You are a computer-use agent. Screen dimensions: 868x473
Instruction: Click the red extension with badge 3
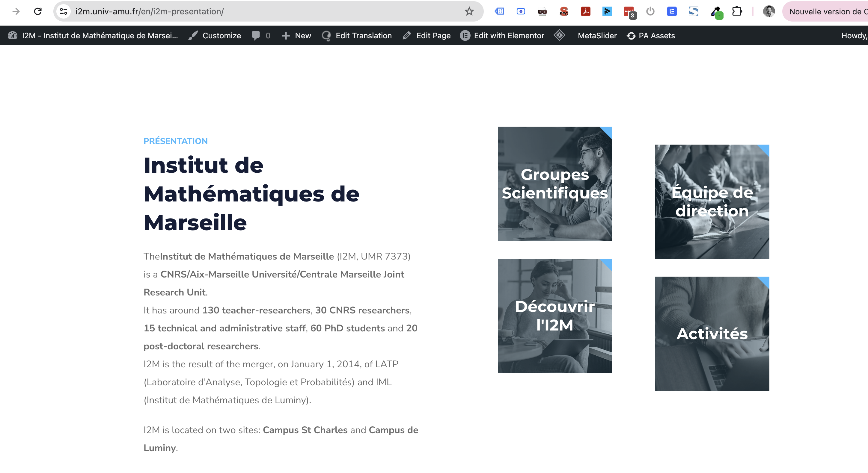tap(629, 12)
